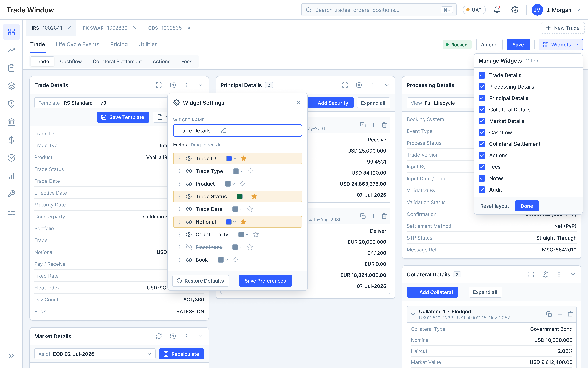This screenshot has width=588, height=368.
Task: Show the hidden Float Index field
Action: tap(189, 247)
